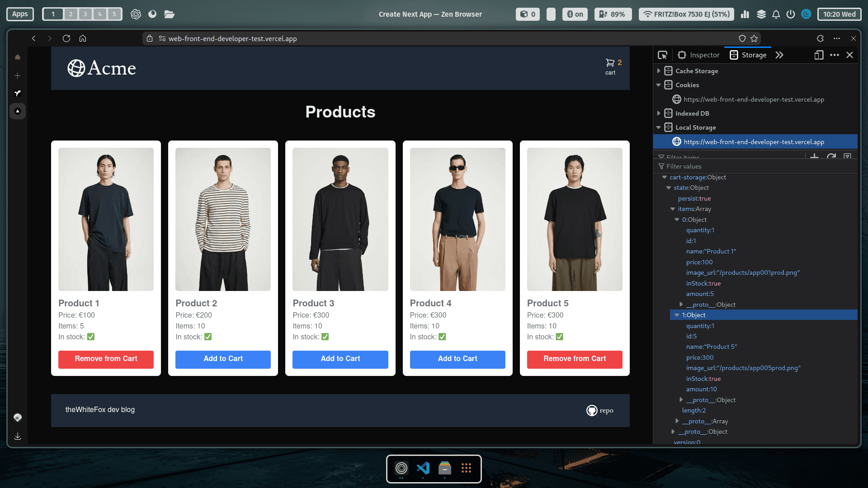
Task: Open the Apps menu in top bar
Action: coord(20,14)
